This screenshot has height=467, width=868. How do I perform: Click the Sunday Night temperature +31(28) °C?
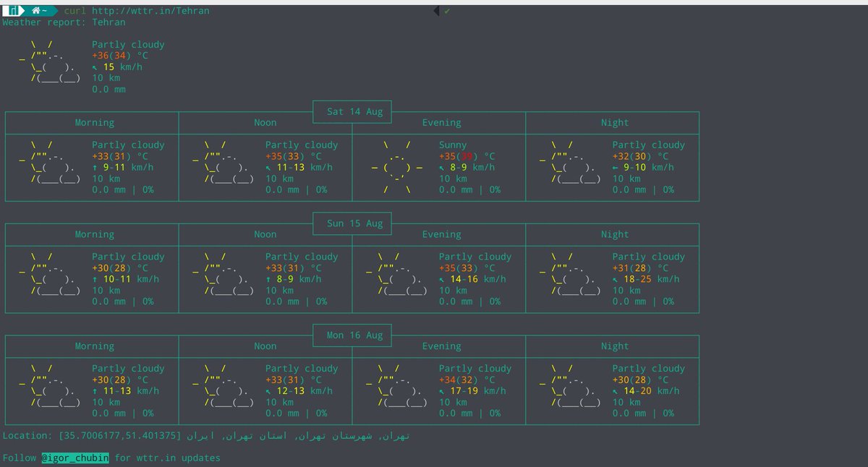coord(641,268)
